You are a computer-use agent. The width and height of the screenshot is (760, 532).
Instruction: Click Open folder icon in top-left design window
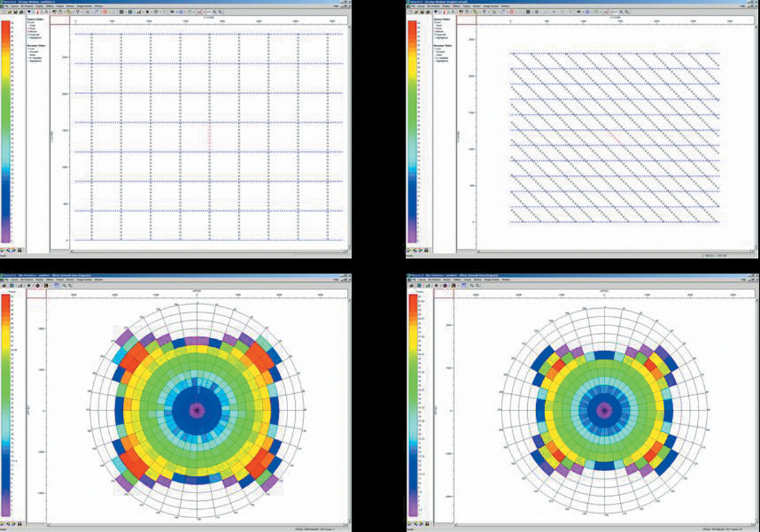[x=10, y=12]
